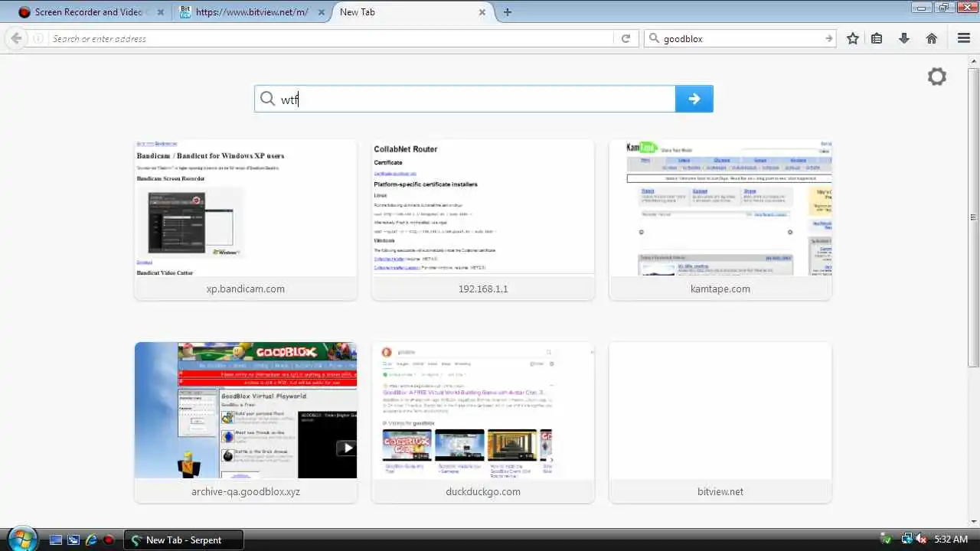Click the duckduckgo.com label
Screen dimensions: 980x551
(483, 491)
